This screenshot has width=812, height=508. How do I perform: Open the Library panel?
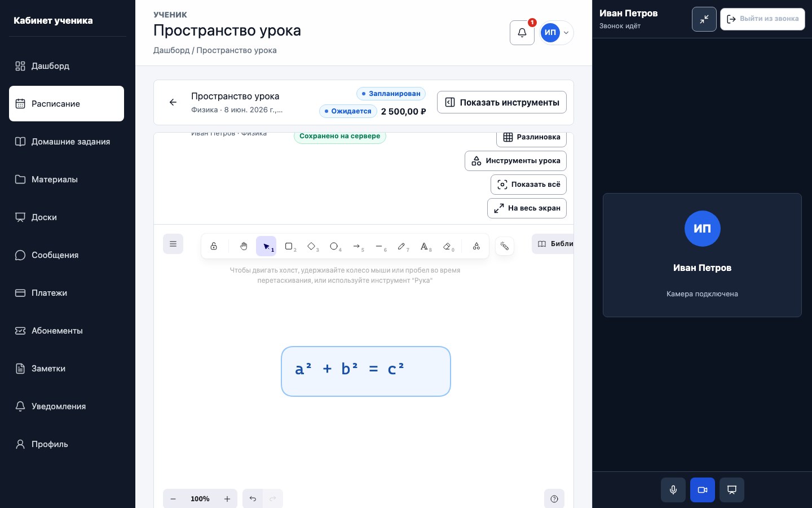click(553, 244)
